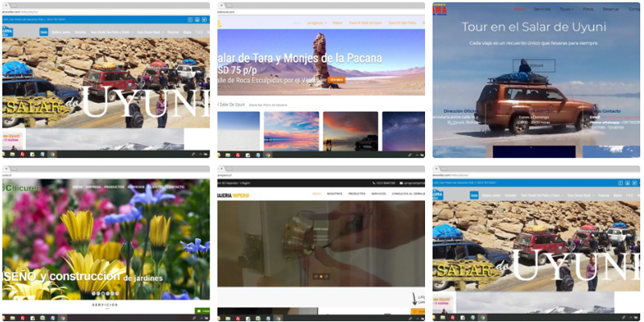Viewport: 644px width, 322px height.
Task: Open Tours Al Salar de Uyuni menu item
Action: (365, 23)
